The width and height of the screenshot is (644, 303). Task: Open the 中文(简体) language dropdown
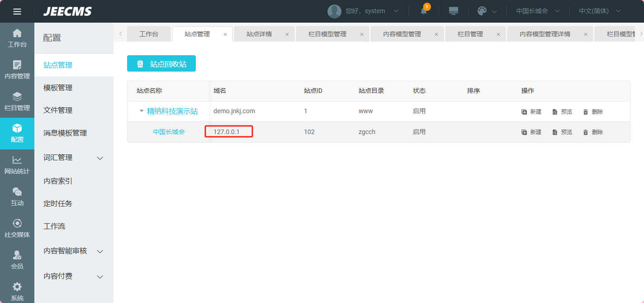coord(600,11)
